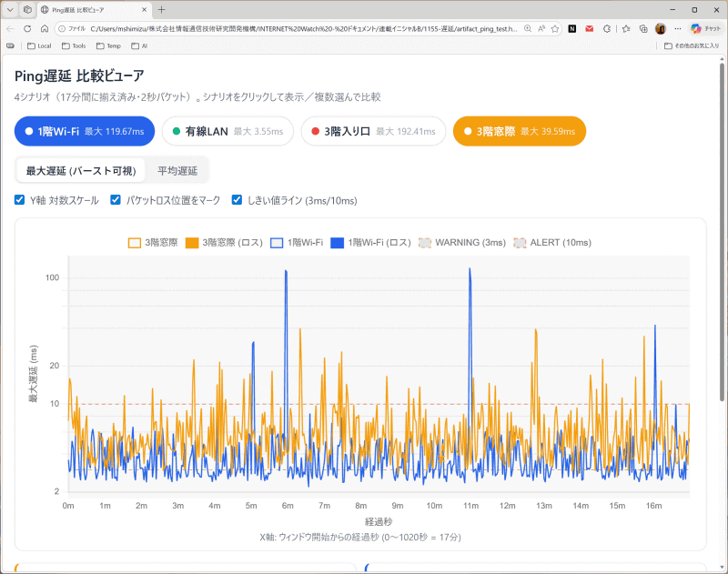Open その他のお気に入り folder
The width and height of the screenshot is (728, 574).
pyautogui.click(x=692, y=46)
